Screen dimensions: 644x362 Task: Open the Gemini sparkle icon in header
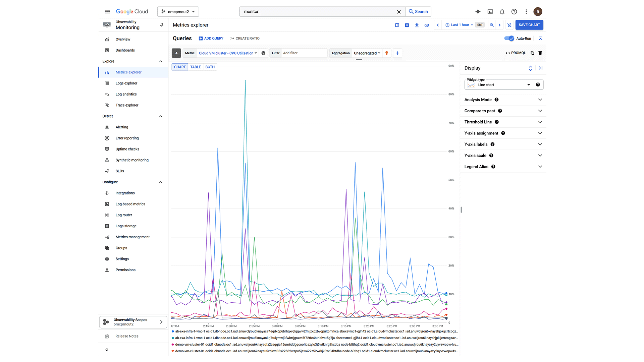[x=478, y=11]
